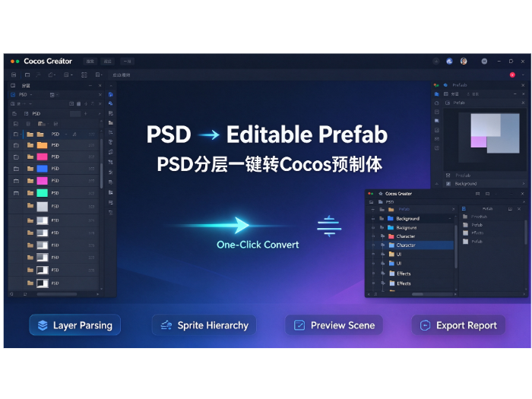
Task: Select the blue layer color swatch
Action: click(42, 169)
